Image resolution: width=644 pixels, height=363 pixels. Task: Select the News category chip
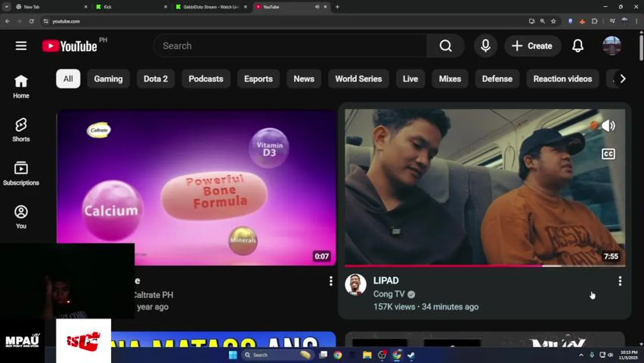(x=304, y=79)
